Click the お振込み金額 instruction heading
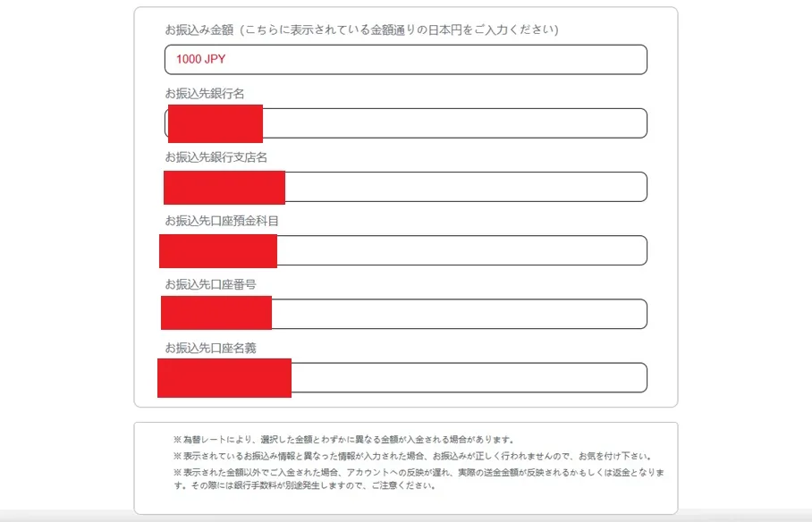The height and width of the screenshot is (522, 812). pos(361,29)
